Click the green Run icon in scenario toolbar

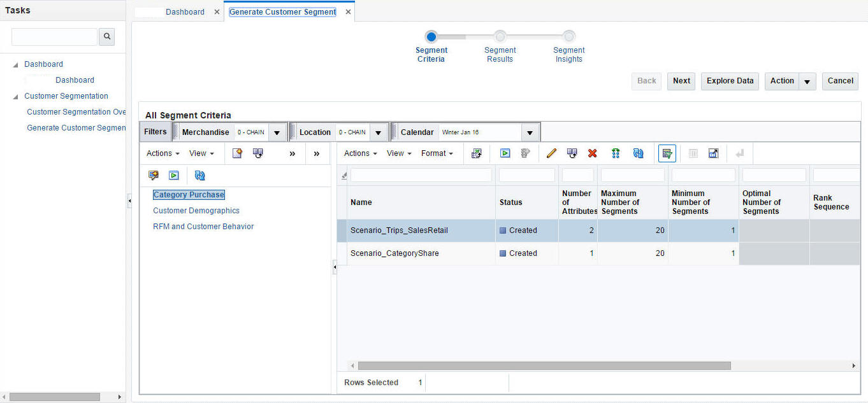[x=505, y=153]
